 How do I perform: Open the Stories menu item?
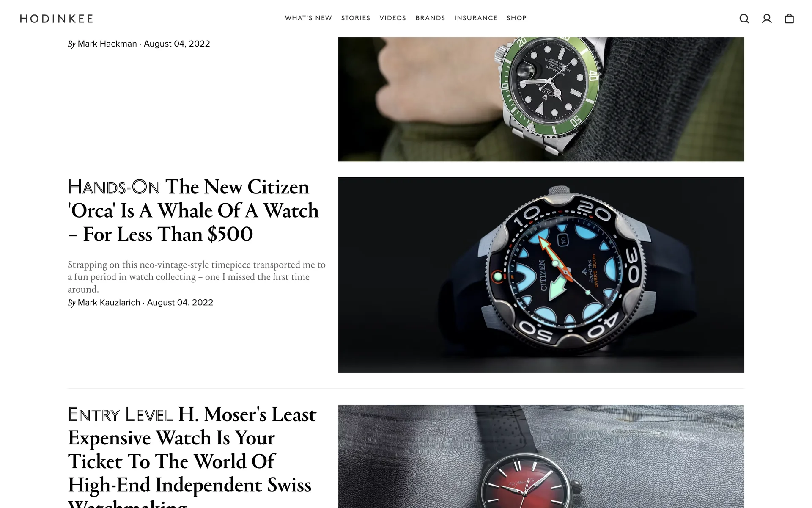(356, 18)
